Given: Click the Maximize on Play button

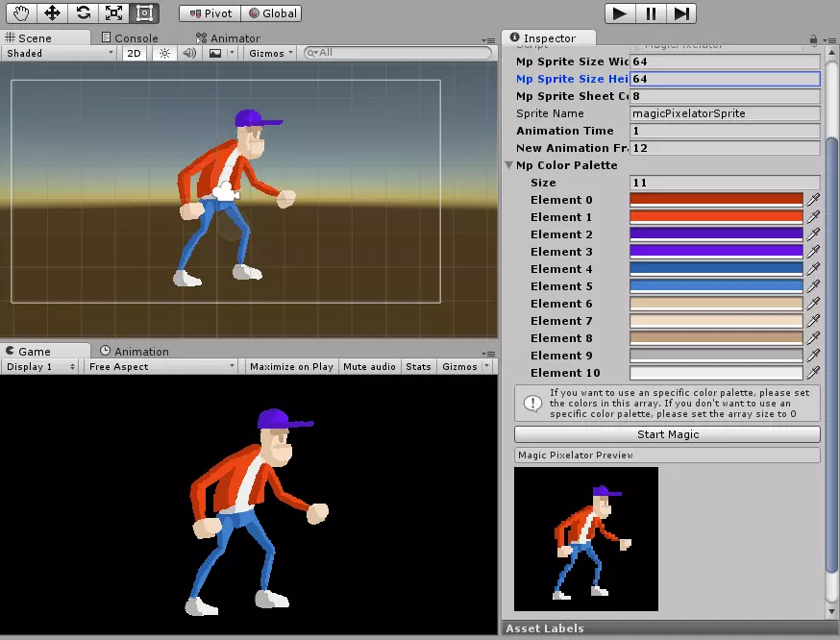Looking at the screenshot, I should point(291,367).
